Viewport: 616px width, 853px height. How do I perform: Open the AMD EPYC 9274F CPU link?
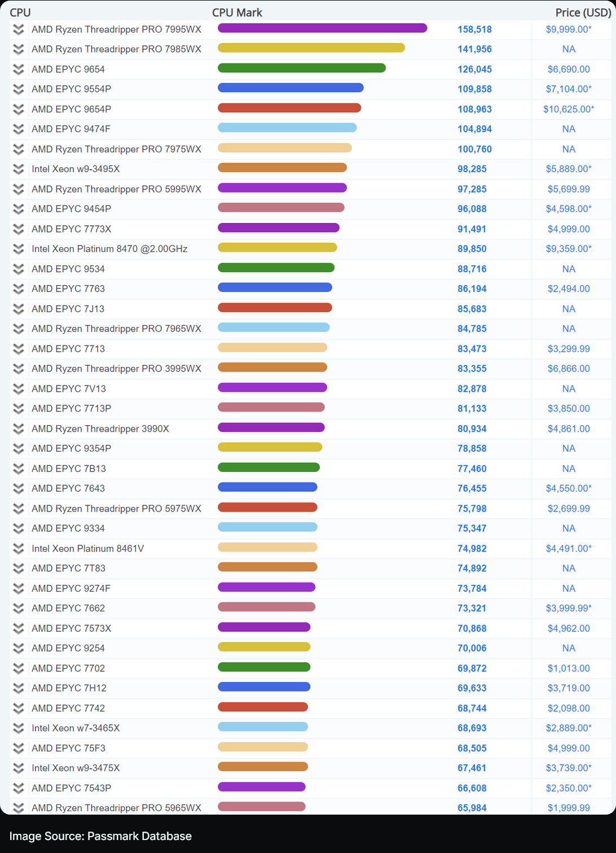71,589
